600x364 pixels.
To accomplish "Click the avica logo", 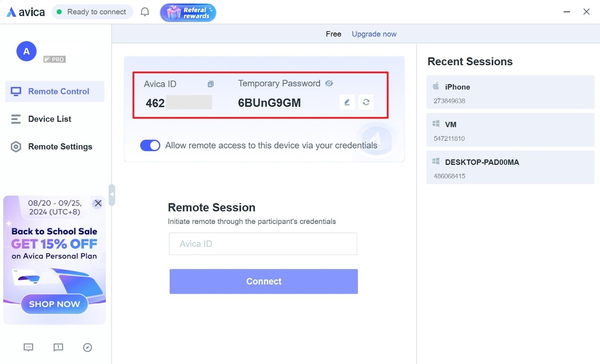I will pos(25,12).
